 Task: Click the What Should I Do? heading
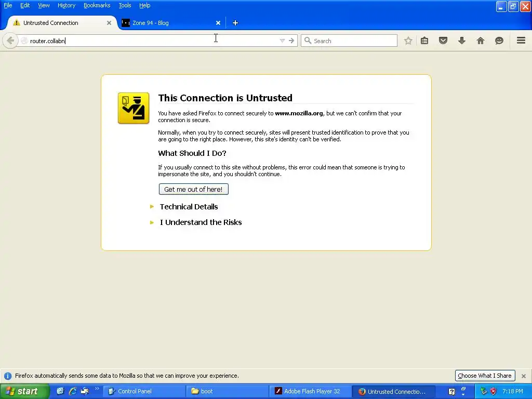(192, 153)
